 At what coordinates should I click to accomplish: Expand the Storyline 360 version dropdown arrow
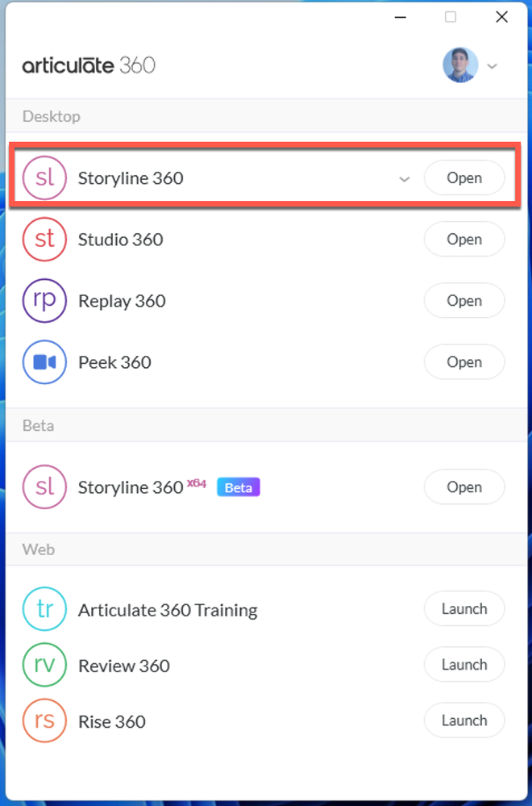[x=405, y=179]
